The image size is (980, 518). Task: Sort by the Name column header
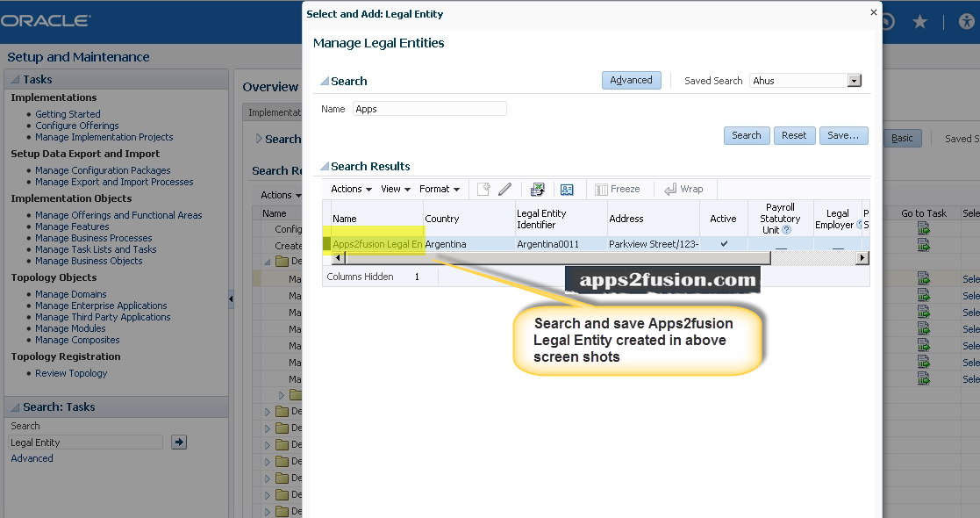point(376,219)
